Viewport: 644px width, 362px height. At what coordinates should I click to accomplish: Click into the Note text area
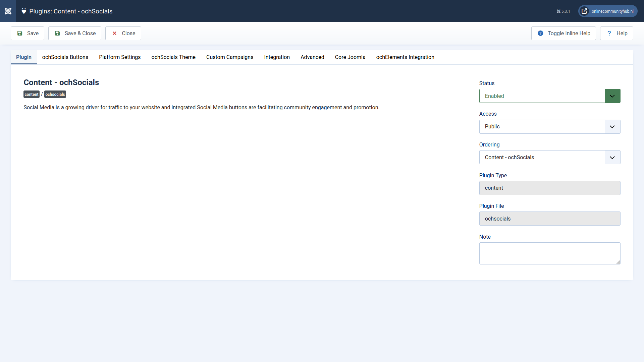pyautogui.click(x=550, y=253)
